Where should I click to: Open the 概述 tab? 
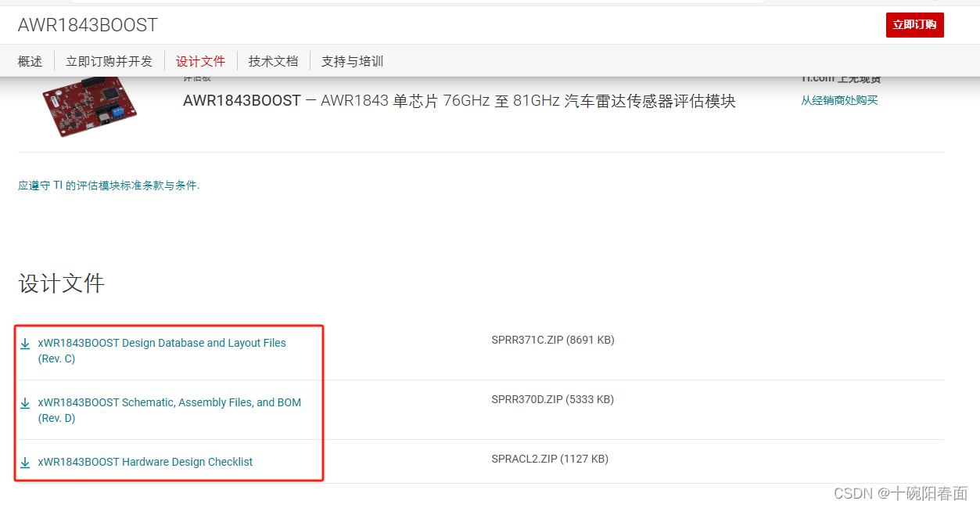30,61
